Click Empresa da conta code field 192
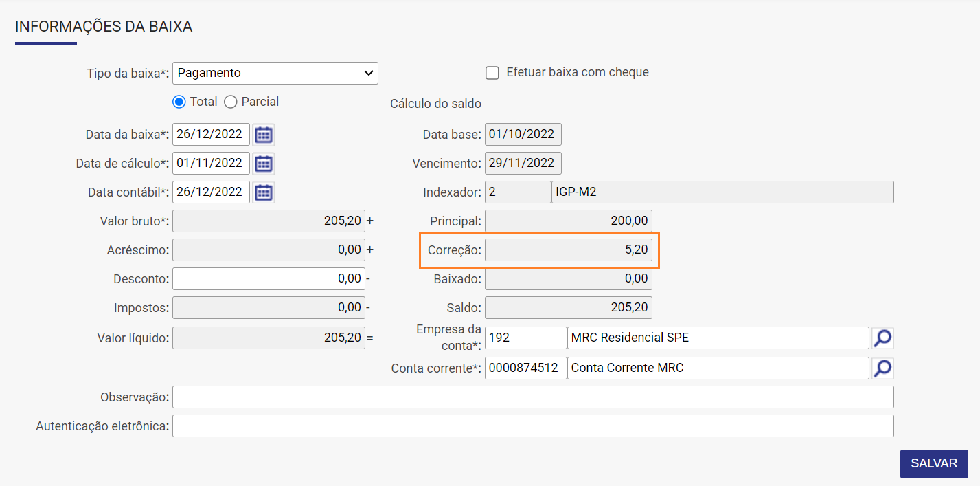The width and height of the screenshot is (980, 486). 525,338
